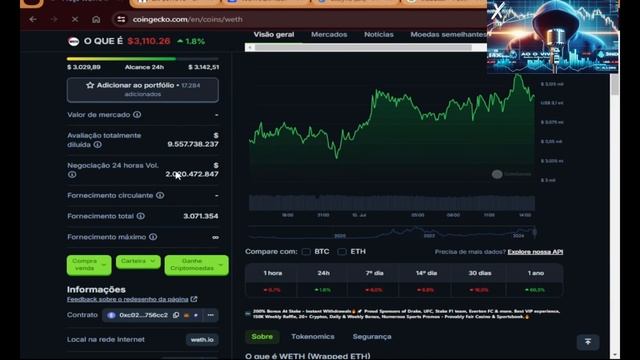640x360 pixels.
Task: Expand the Carteira dropdown
Action: pyautogui.click(x=138, y=261)
